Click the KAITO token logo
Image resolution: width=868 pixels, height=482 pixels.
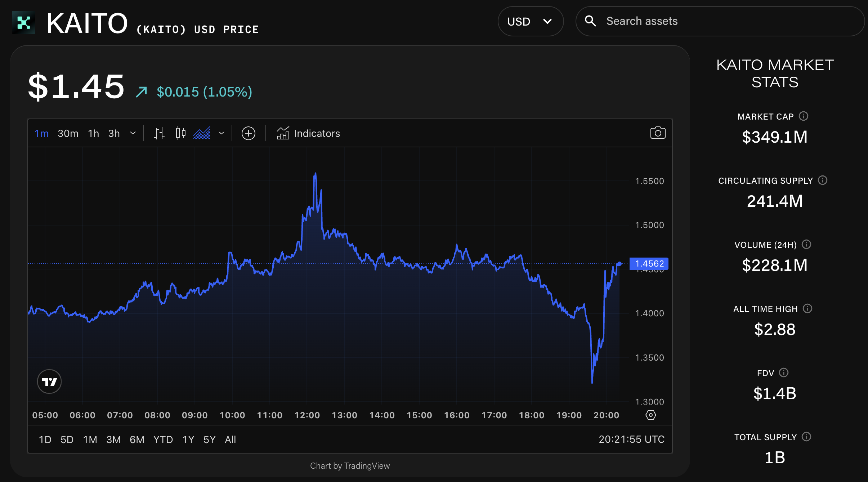[x=24, y=23]
